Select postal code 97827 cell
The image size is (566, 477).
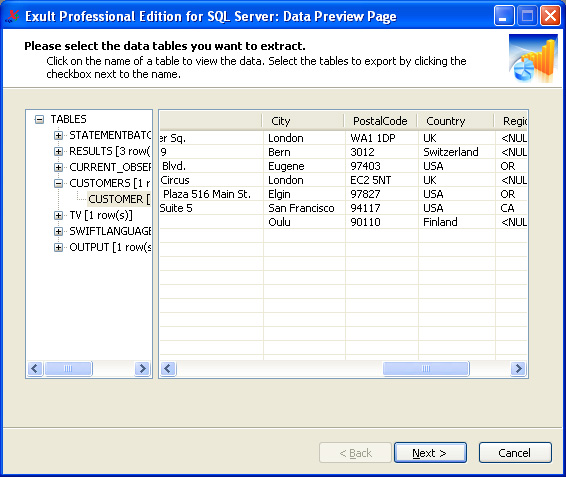pos(382,194)
